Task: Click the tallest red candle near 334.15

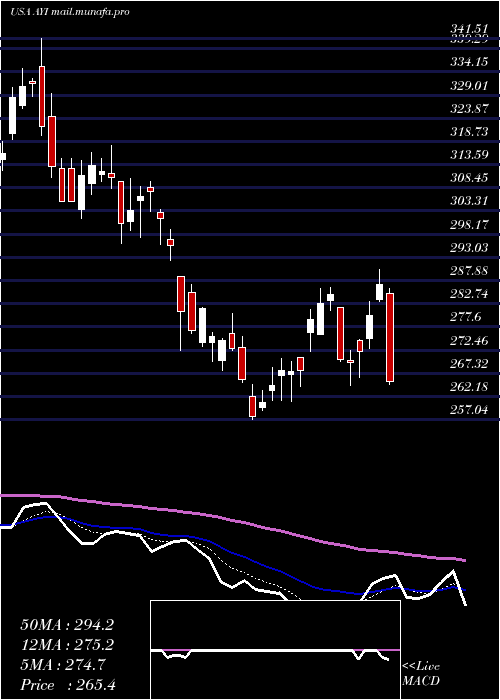Action: click(x=42, y=96)
